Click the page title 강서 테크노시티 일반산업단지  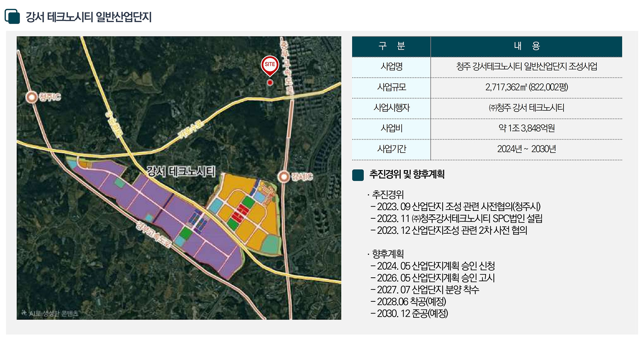(x=88, y=17)
